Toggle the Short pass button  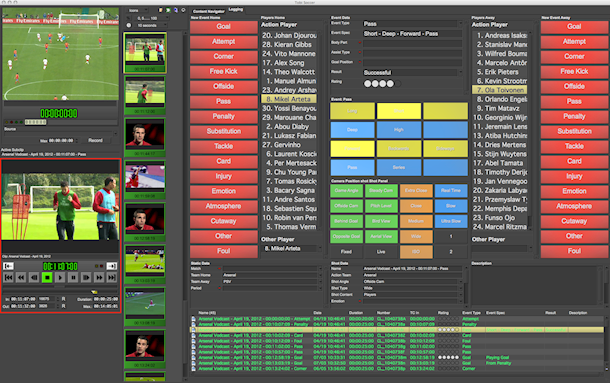pos(399,111)
